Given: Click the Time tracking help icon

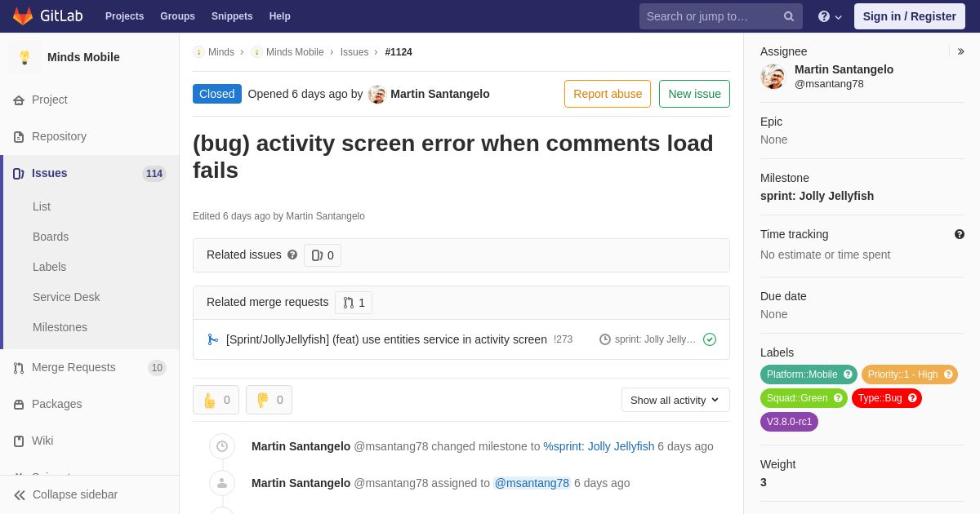Looking at the screenshot, I should [960, 234].
